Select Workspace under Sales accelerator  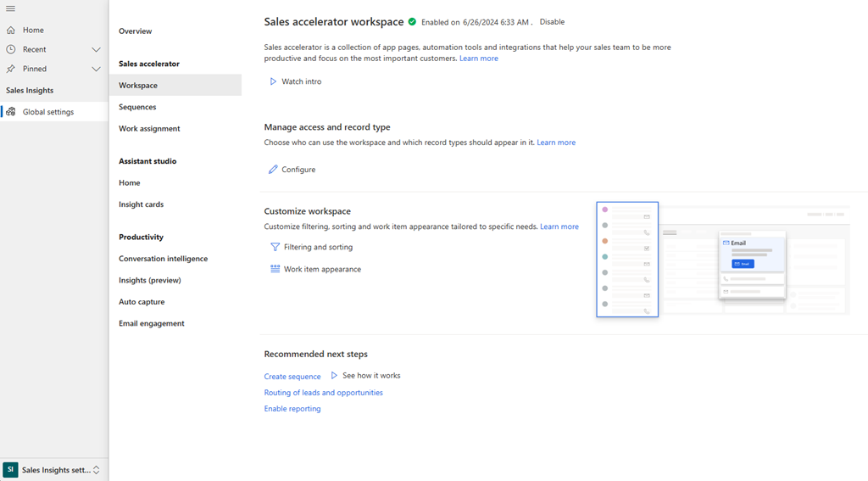(x=175, y=86)
